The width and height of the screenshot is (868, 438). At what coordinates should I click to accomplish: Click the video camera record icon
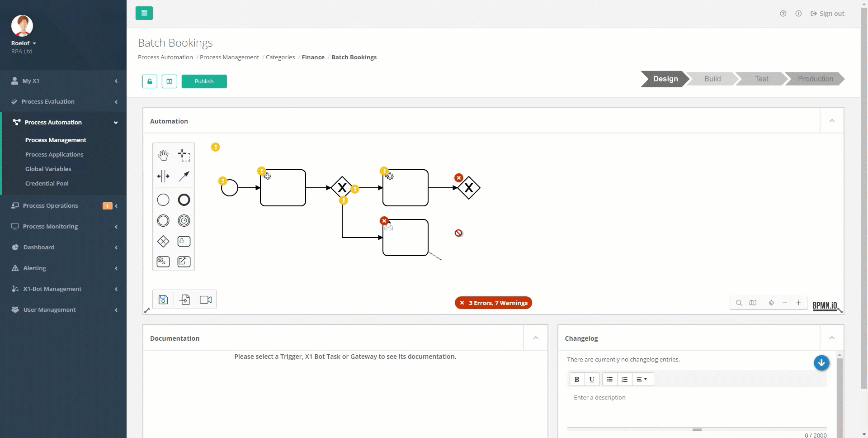(x=206, y=300)
